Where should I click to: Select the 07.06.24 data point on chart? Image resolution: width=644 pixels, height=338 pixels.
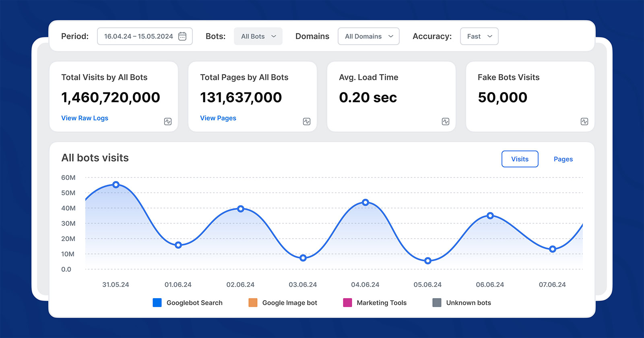pos(553,249)
